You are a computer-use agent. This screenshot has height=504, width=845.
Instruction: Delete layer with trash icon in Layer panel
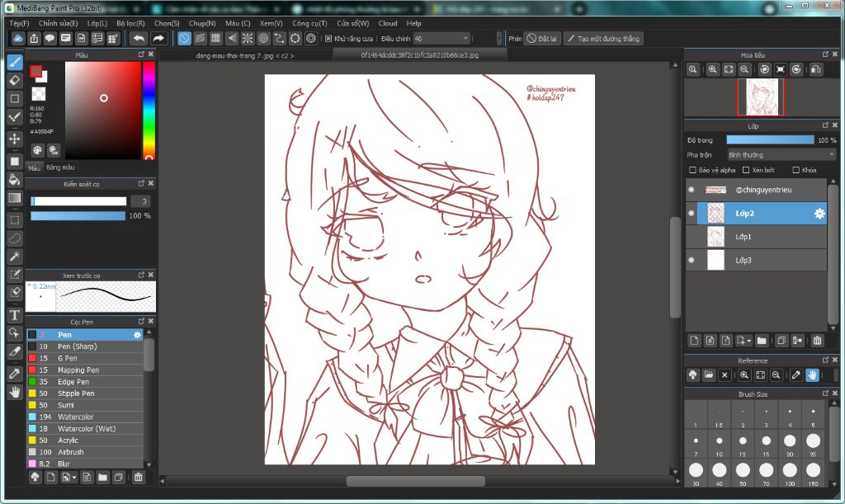(818, 341)
